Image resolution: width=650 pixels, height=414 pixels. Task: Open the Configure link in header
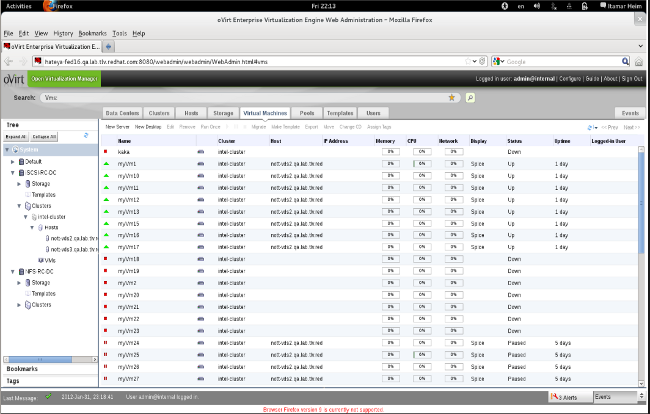(x=570, y=78)
